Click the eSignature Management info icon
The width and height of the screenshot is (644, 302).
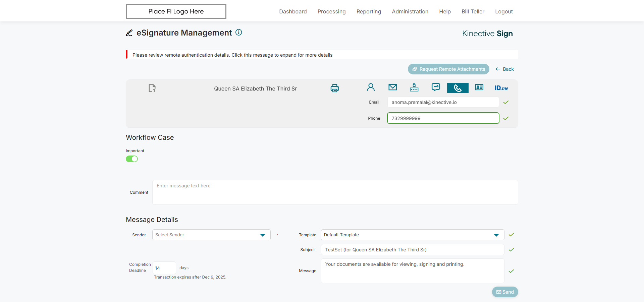pos(238,32)
